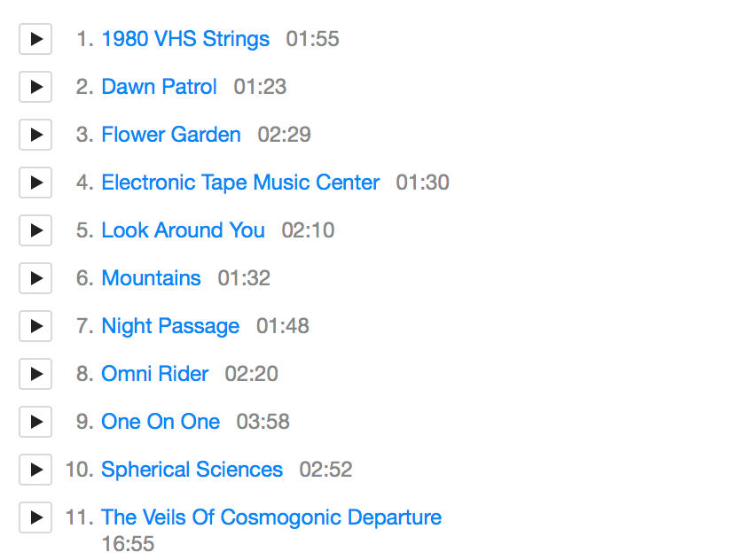Image resolution: width=729 pixels, height=560 pixels.
Task: Follow the Flower Garden link
Action: click(171, 135)
